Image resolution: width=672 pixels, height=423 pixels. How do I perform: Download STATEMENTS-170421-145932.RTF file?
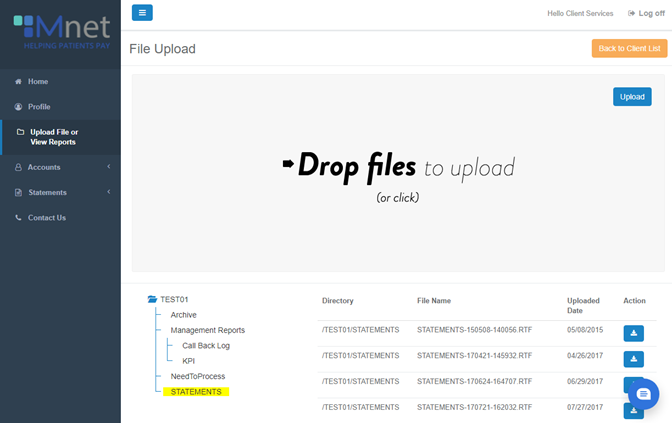point(634,358)
